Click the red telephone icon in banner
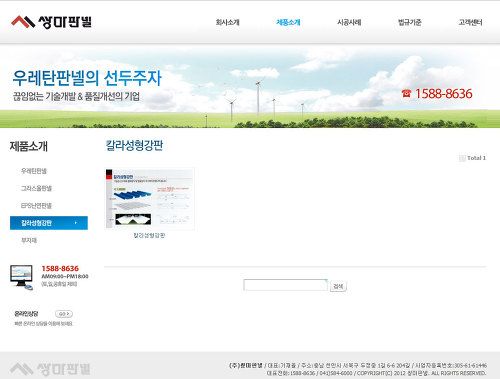This screenshot has width=500, height=379. [x=406, y=93]
